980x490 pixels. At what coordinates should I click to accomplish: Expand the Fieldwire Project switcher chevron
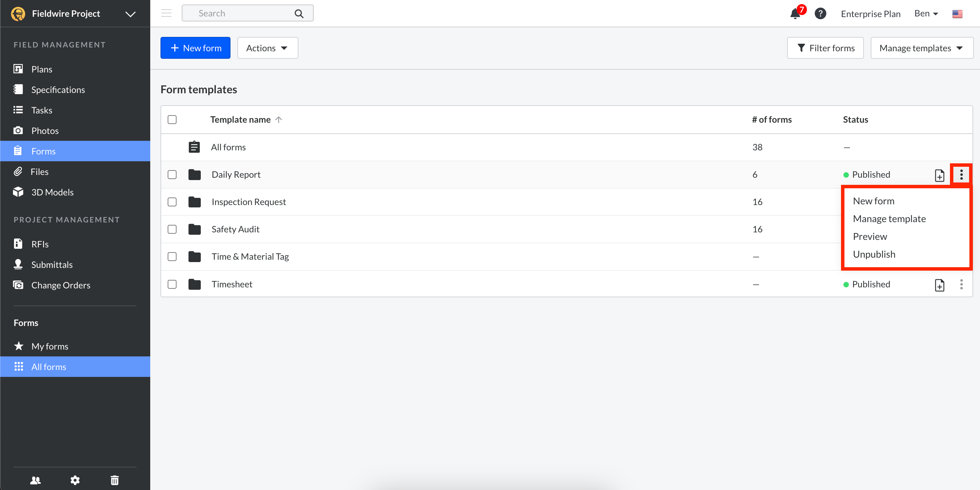coord(130,14)
